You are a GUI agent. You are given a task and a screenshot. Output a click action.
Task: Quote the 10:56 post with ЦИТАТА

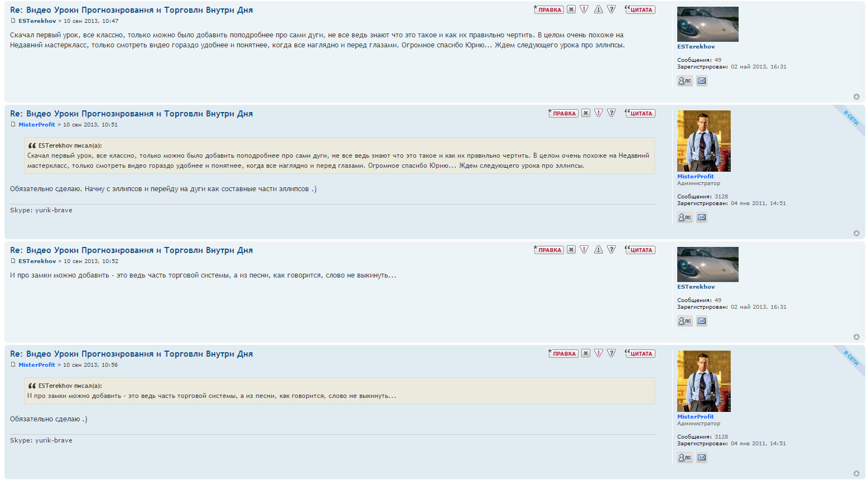[x=640, y=353]
